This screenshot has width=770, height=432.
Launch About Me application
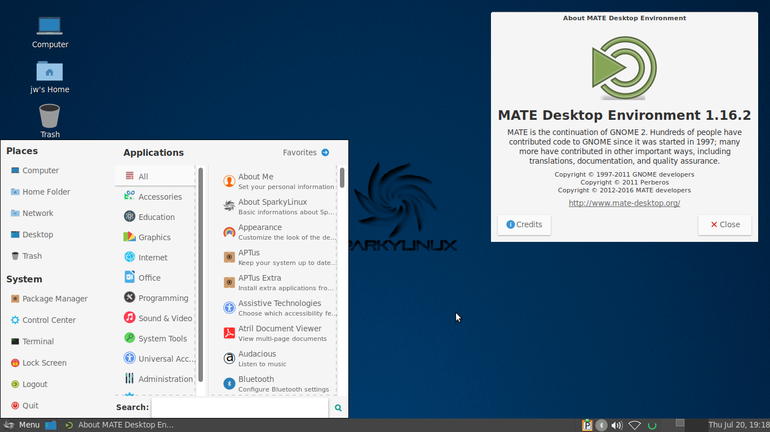[x=278, y=181]
